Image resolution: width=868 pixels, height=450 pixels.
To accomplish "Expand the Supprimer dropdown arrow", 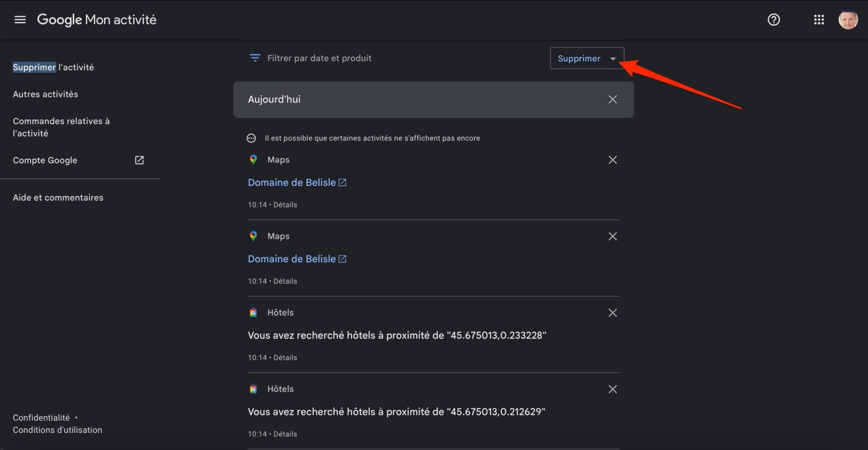I will [x=613, y=58].
